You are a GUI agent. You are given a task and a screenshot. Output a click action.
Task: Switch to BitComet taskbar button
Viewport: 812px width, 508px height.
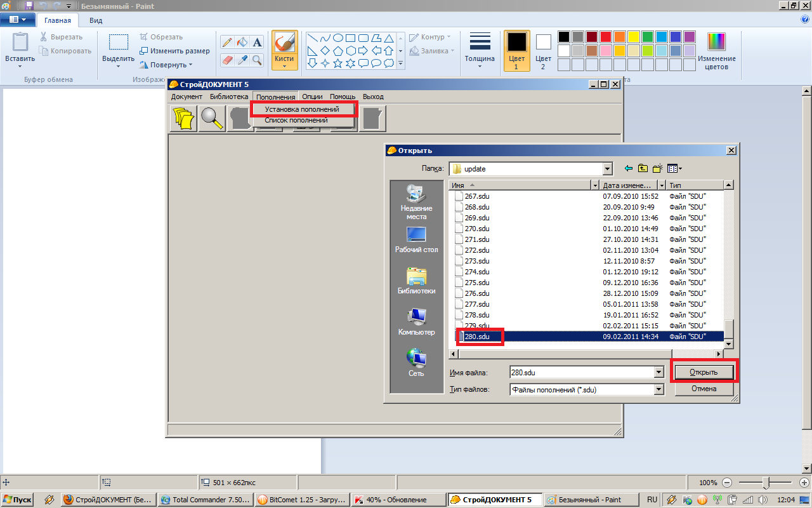[302, 500]
